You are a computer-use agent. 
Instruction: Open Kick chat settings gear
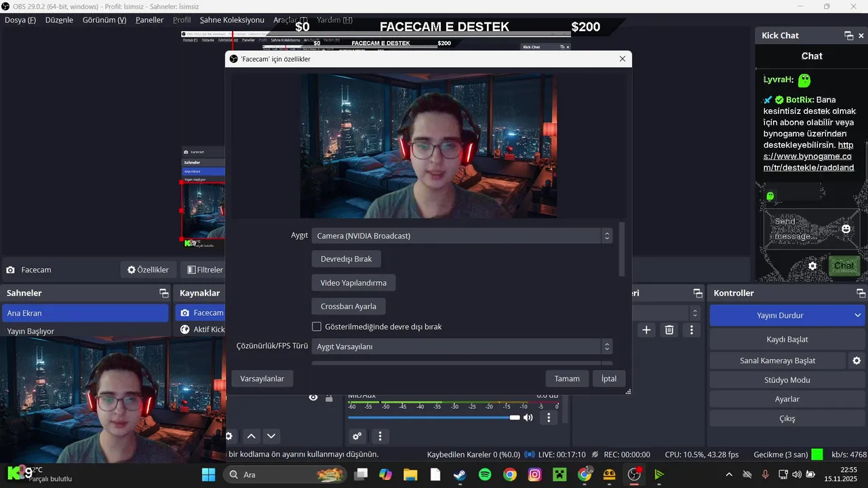[x=812, y=266]
